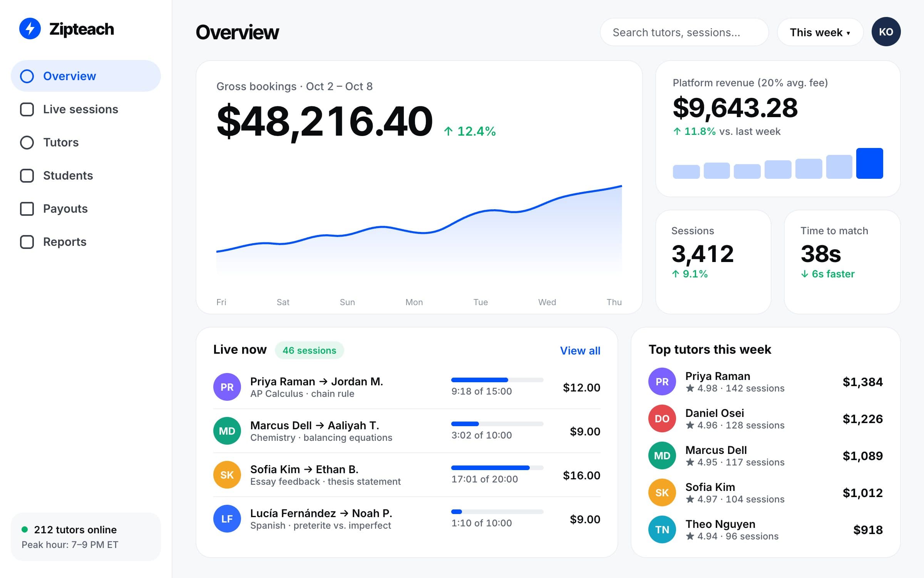This screenshot has height=578, width=924.
Task: Click Lucía Fernández's LF avatar
Action: (x=227, y=519)
